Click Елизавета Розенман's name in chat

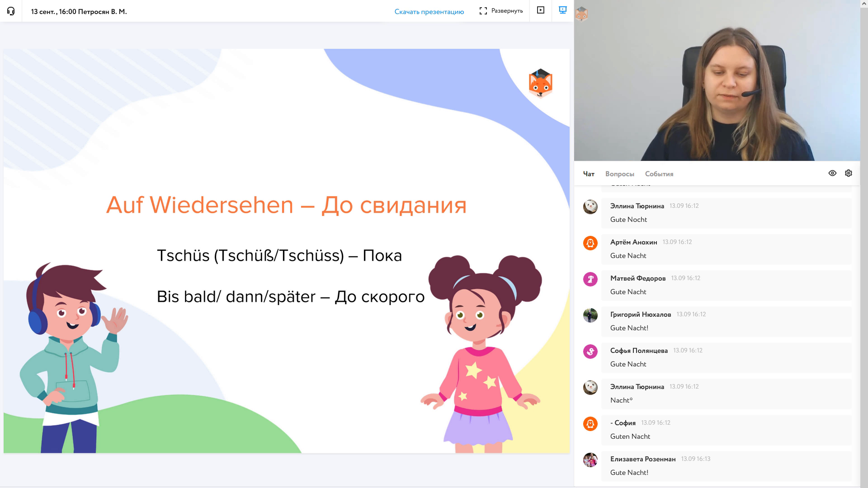[x=642, y=459]
